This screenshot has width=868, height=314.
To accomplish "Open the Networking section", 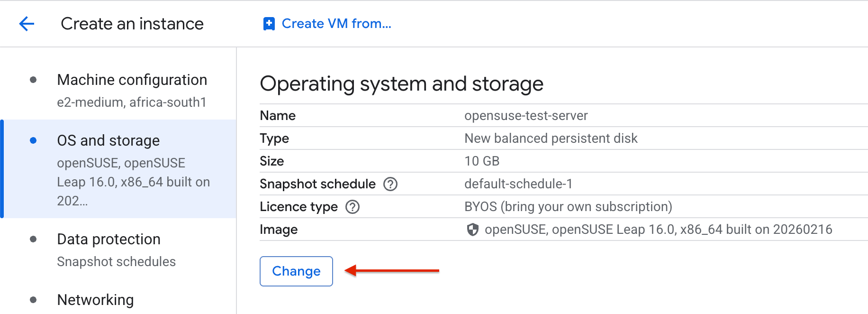I will (x=95, y=300).
